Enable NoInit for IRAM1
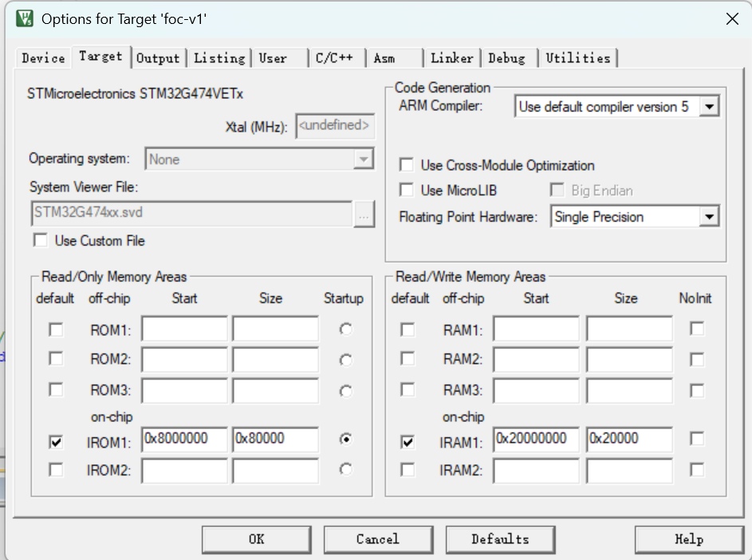 (x=697, y=438)
